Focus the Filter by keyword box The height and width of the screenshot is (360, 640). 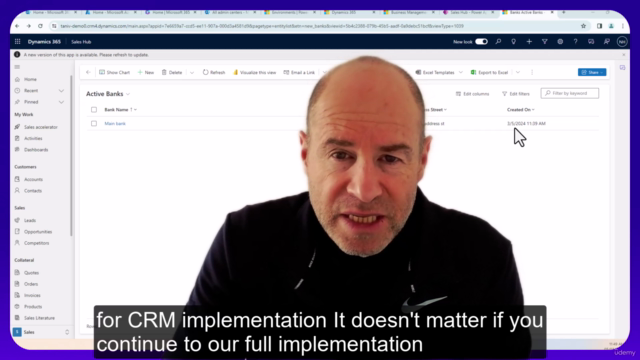(x=570, y=93)
